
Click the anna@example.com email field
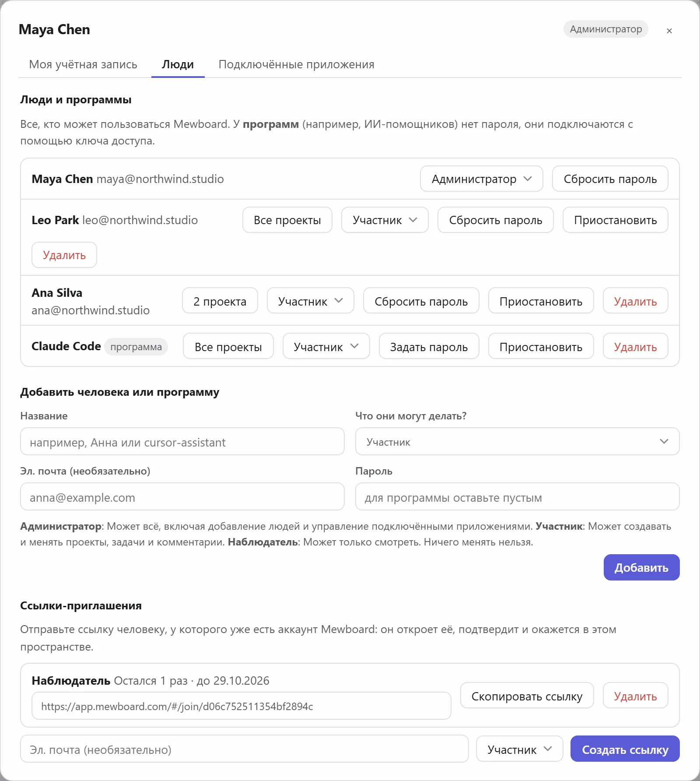pyautogui.click(x=182, y=497)
